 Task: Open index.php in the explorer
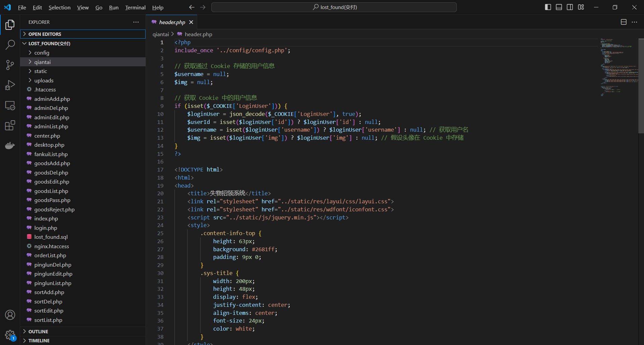[83, 219]
